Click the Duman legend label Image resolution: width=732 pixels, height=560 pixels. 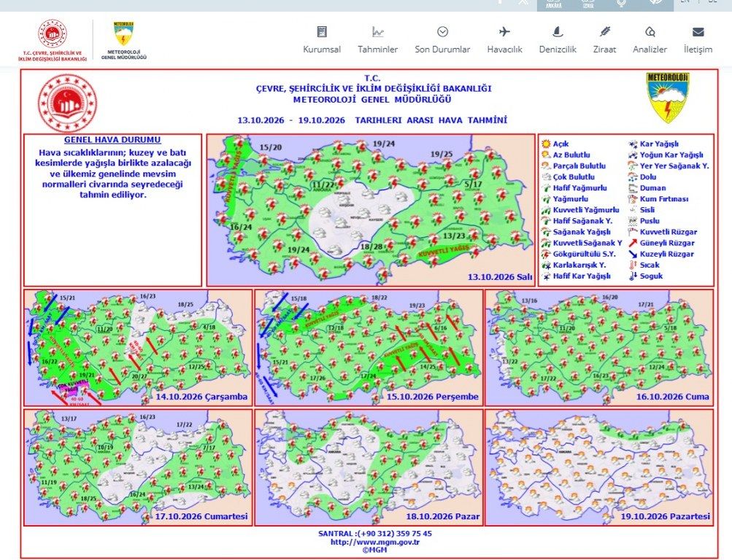tap(652, 188)
